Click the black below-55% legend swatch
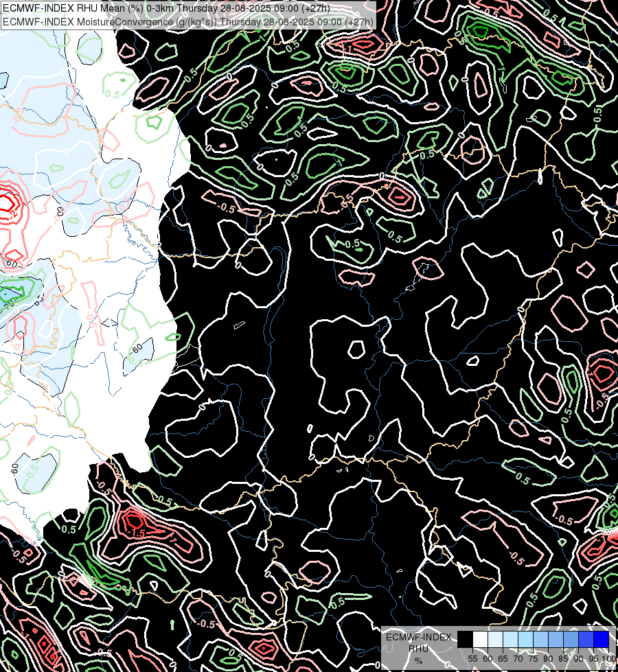The width and height of the screenshot is (618, 672). point(466,640)
